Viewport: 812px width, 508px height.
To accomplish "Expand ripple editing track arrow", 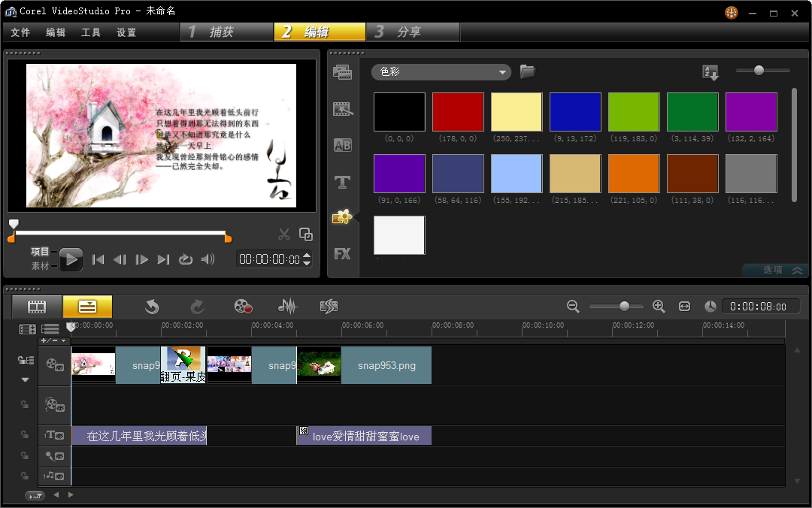I will click(x=25, y=380).
